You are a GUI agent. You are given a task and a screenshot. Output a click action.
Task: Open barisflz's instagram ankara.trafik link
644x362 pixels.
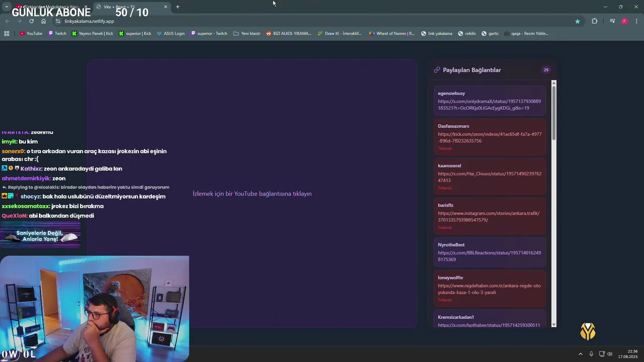pos(489,217)
